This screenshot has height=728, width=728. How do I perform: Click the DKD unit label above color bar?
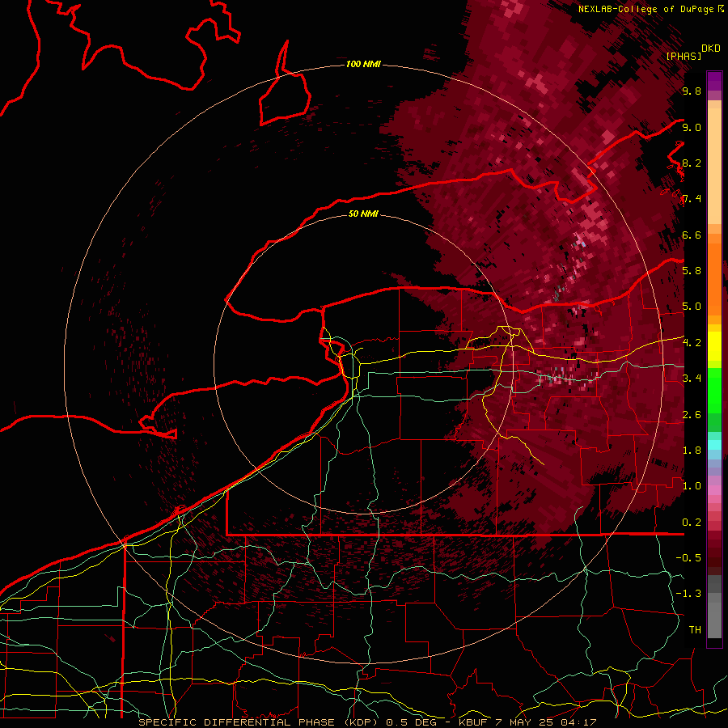tap(711, 49)
